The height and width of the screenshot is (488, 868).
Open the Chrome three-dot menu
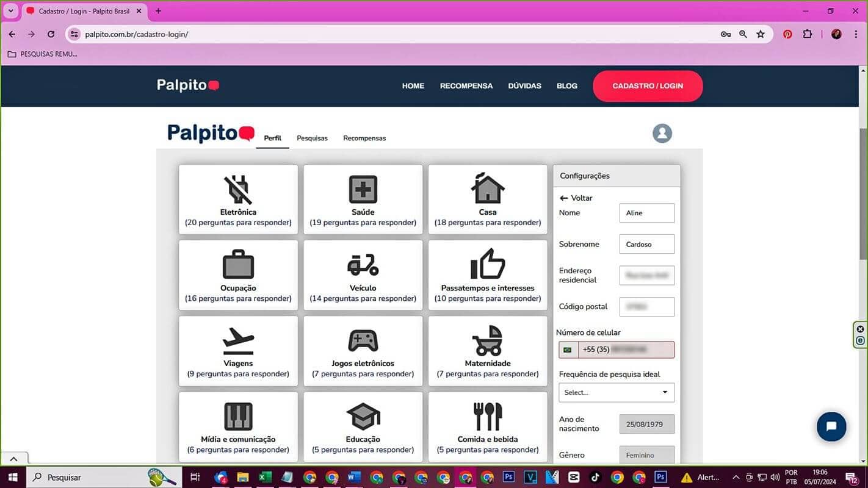855,34
